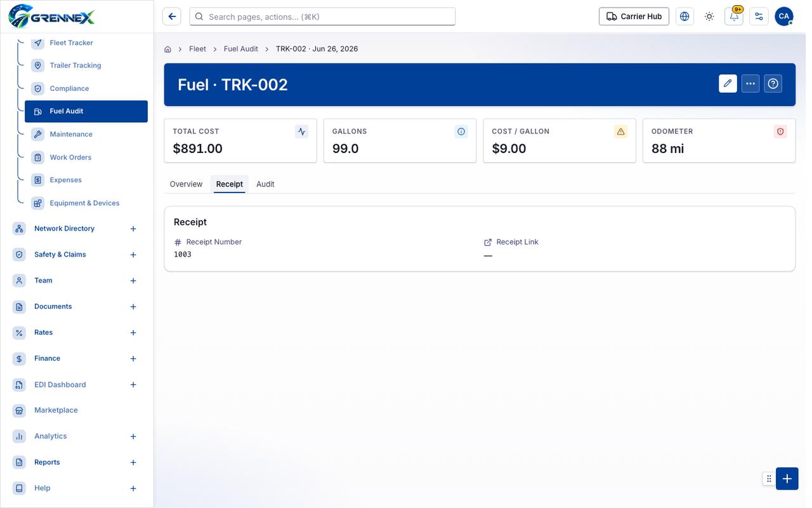Image resolution: width=812 pixels, height=508 pixels.
Task: Click the Total Cost activity icon
Action: [302, 131]
